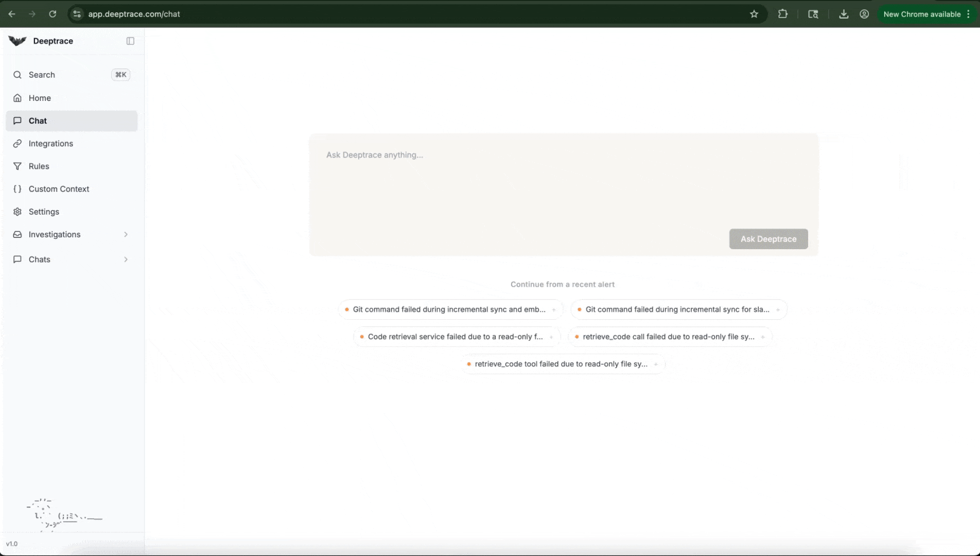Click the Deeptrace bird logo

[x=17, y=41]
